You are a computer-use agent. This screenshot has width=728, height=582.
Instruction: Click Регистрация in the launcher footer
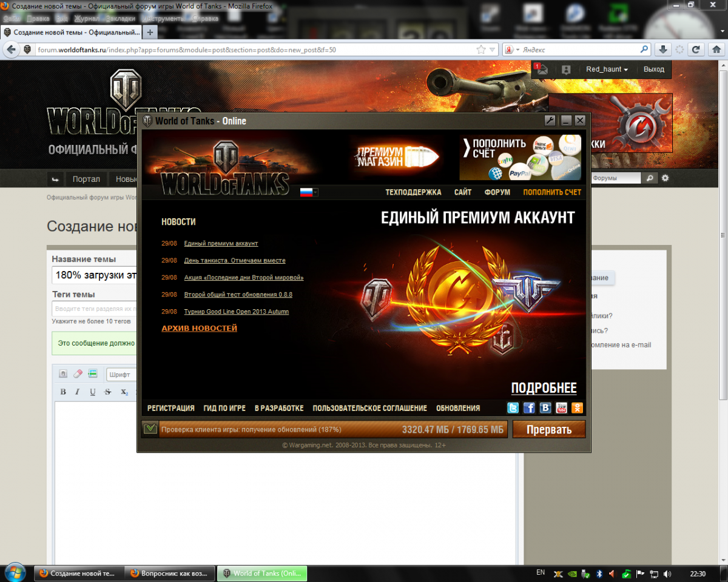tap(171, 408)
